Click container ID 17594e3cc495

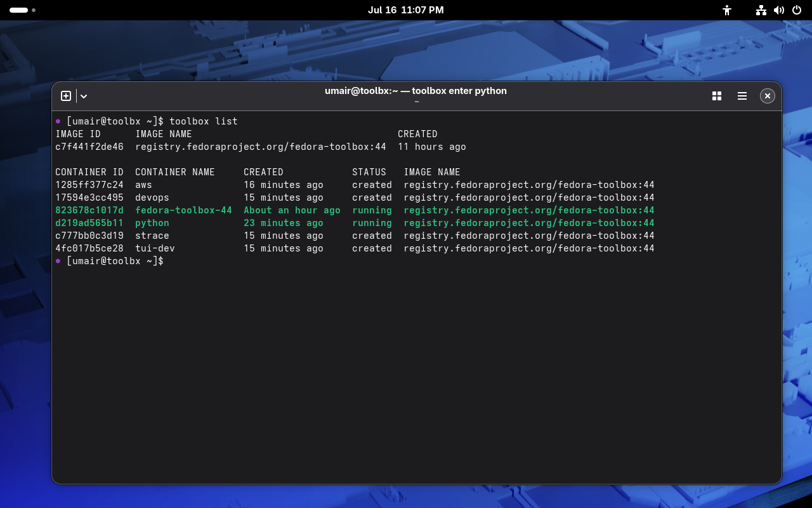point(89,197)
